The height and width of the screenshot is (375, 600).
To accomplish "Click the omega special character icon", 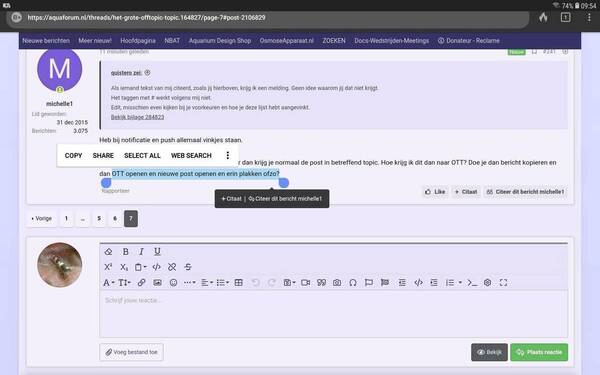I will point(353,283).
